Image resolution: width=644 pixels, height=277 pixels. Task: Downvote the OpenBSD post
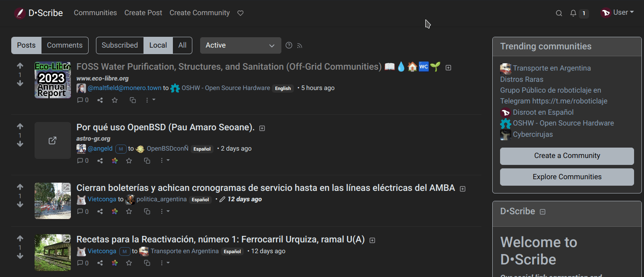(x=20, y=144)
